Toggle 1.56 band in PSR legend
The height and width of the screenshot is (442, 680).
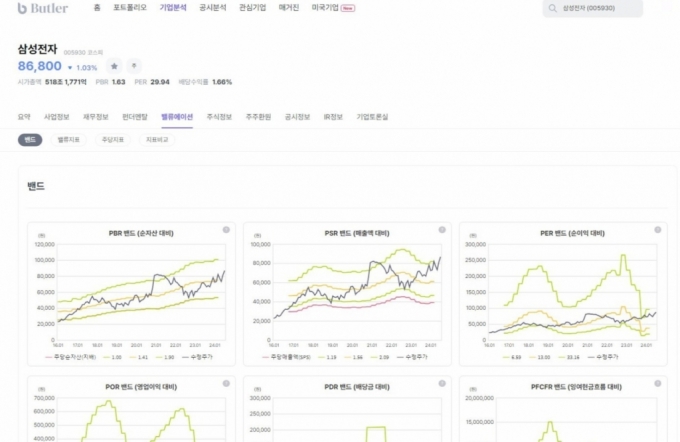tap(353, 357)
